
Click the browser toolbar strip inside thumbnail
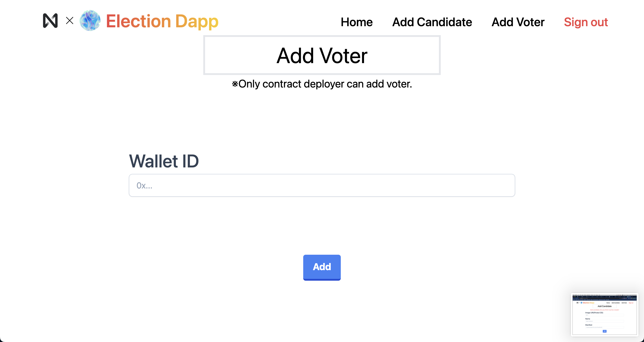pos(604,297)
